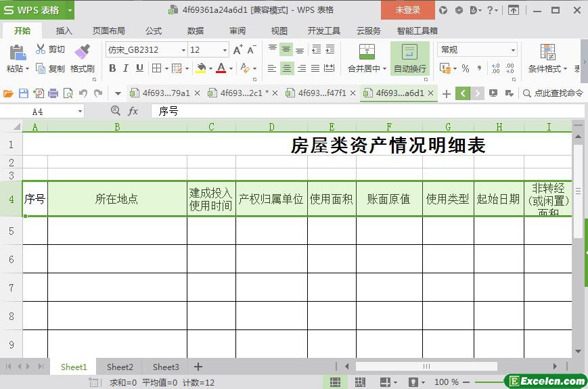Image resolution: width=588 pixels, height=389 pixels.
Task: Toggle auto wrap text (自动换行)
Action: [x=409, y=58]
